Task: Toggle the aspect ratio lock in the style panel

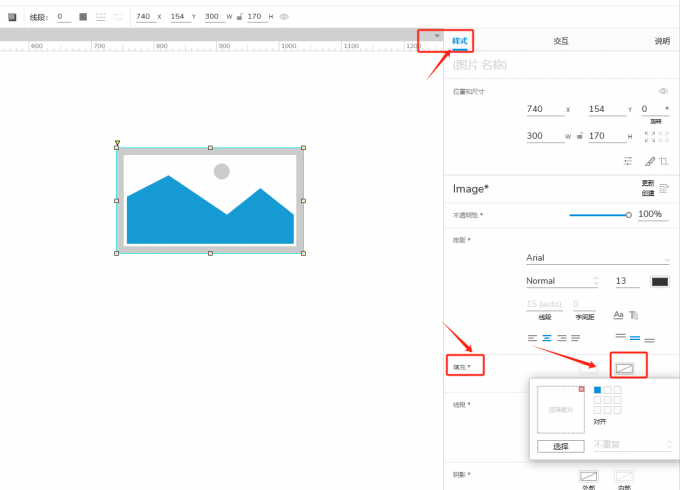Action: [x=580, y=136]
